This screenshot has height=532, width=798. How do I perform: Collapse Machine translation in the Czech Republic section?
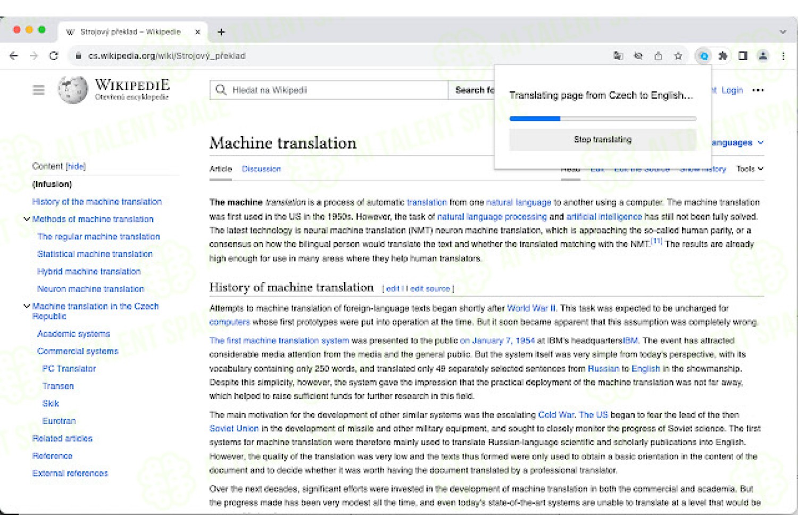pos(26,306)
